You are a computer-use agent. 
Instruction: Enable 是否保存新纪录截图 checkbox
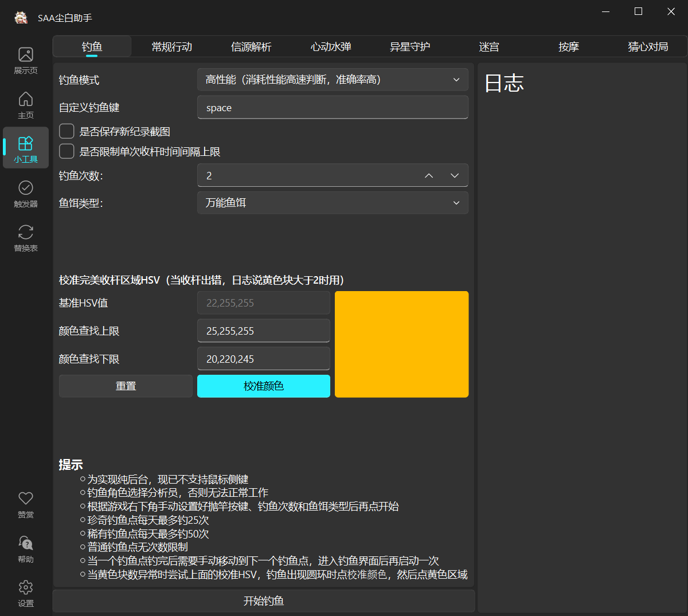tap(67, 131)
